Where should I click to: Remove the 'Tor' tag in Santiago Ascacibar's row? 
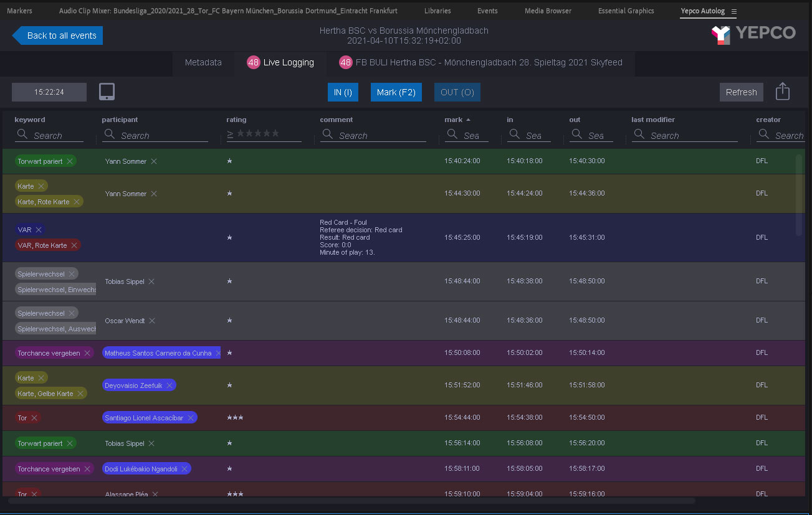pyautogui.click(x=34, y=418)
